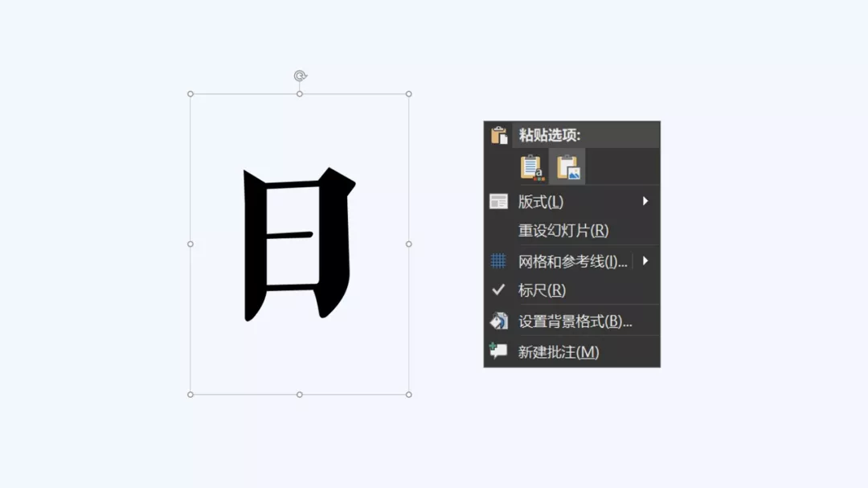Select 重设幻灯片(R) from the context menu

point(572,231)
